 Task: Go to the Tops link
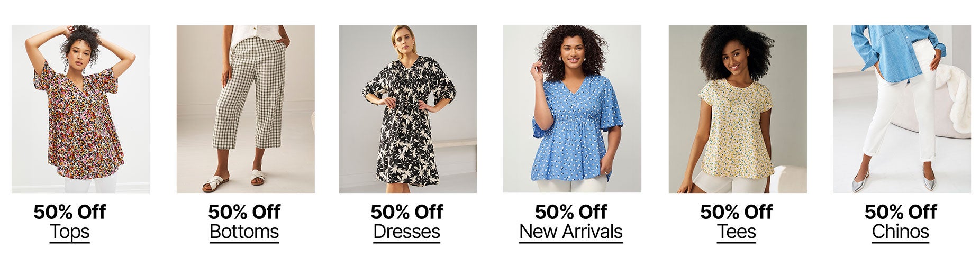pos(70,232)
